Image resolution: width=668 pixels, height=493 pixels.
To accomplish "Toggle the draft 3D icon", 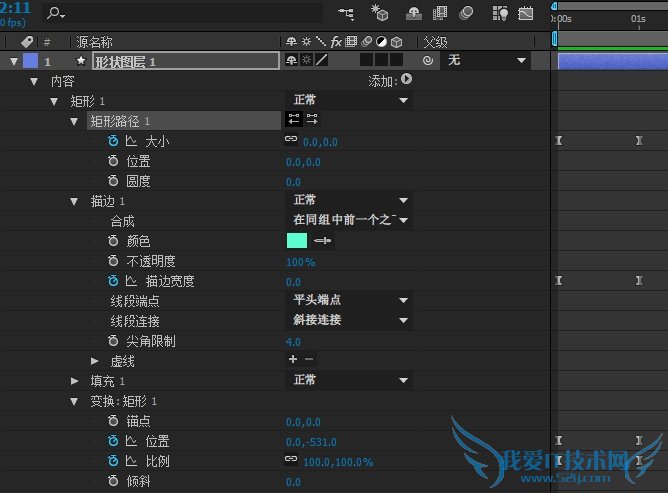I will 380,13.
